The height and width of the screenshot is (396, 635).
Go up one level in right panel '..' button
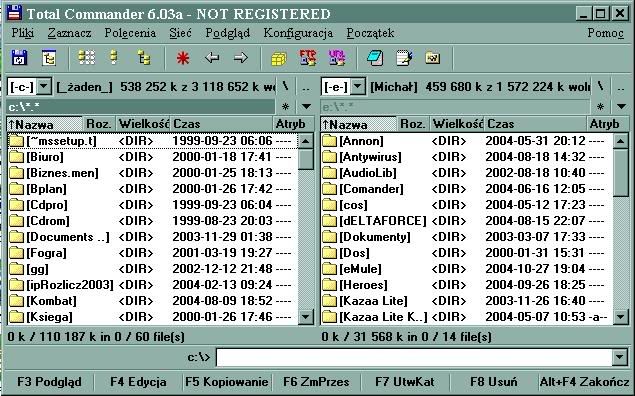tap(621, 86)
